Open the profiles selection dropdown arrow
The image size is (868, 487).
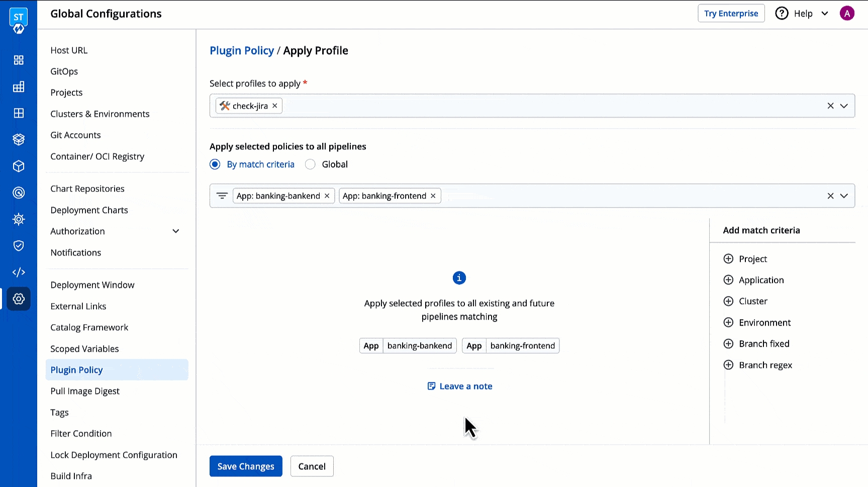(844, 106)
